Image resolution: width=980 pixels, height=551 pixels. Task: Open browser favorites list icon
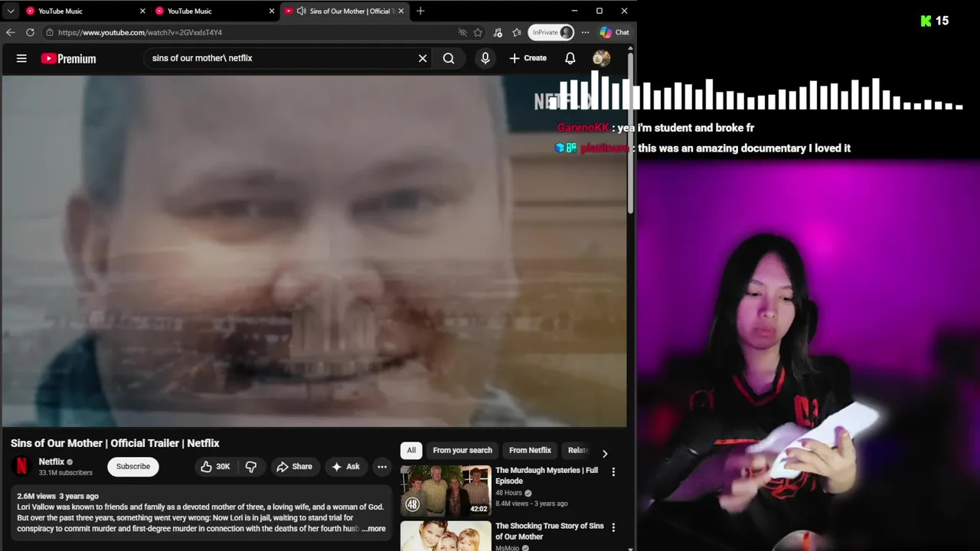point(517,32)
